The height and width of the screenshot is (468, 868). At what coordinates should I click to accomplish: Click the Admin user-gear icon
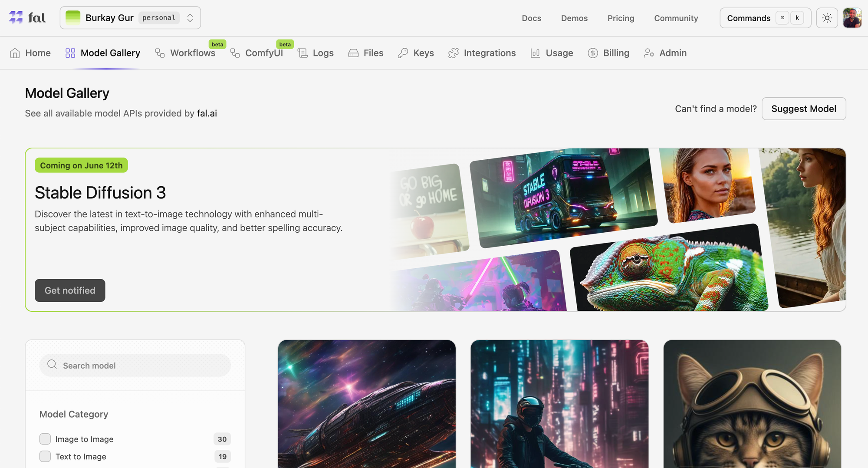pos(649,53)
